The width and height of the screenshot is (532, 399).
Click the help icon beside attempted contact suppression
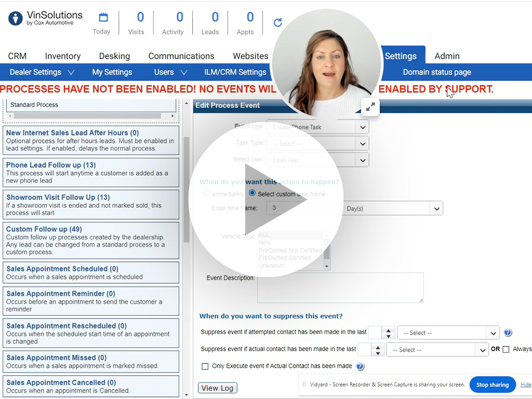[x=508, y=332]
